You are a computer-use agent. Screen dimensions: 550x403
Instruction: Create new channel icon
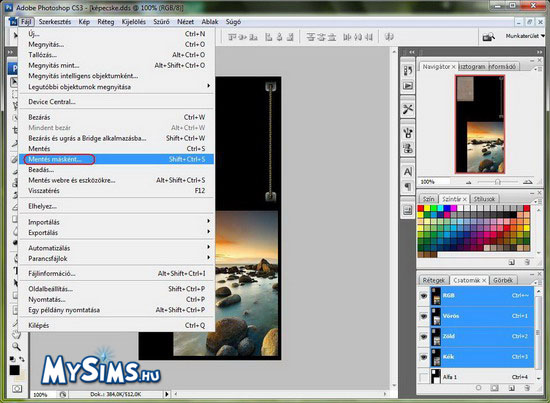[x=512, y=388]
